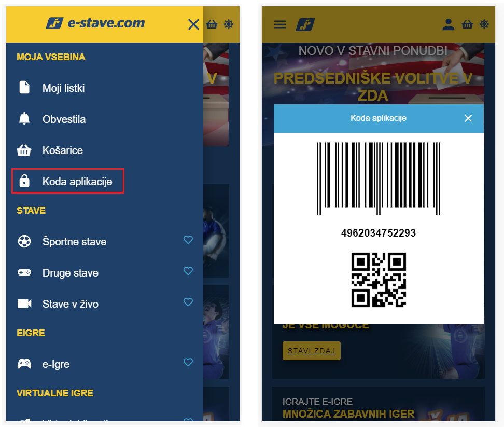Click the user profile icon
Viewport: 504px width, 427px height.
(x=449, y=24)
